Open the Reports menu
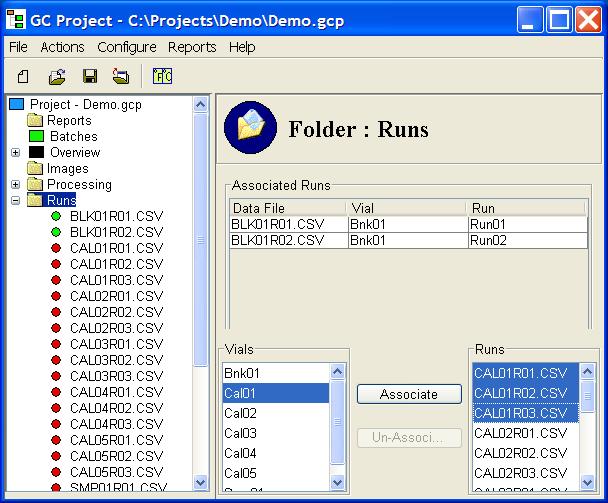This screenshot has height=503, width=608. tap(192, 47)
